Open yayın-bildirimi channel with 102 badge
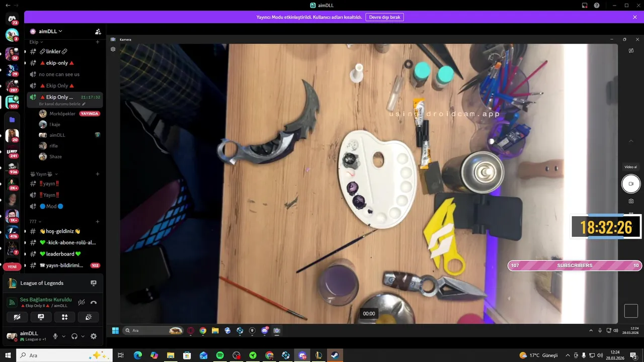 click(x=65, y=265)
